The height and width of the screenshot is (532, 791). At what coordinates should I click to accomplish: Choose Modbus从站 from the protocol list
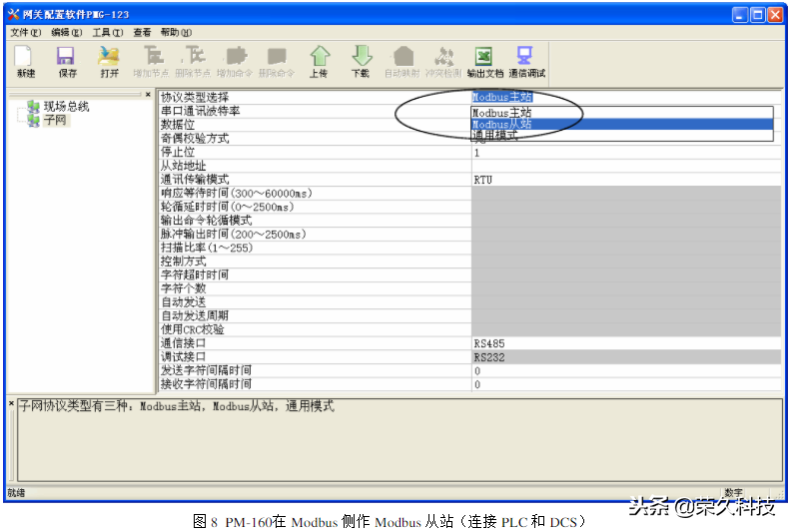(501, 125)
